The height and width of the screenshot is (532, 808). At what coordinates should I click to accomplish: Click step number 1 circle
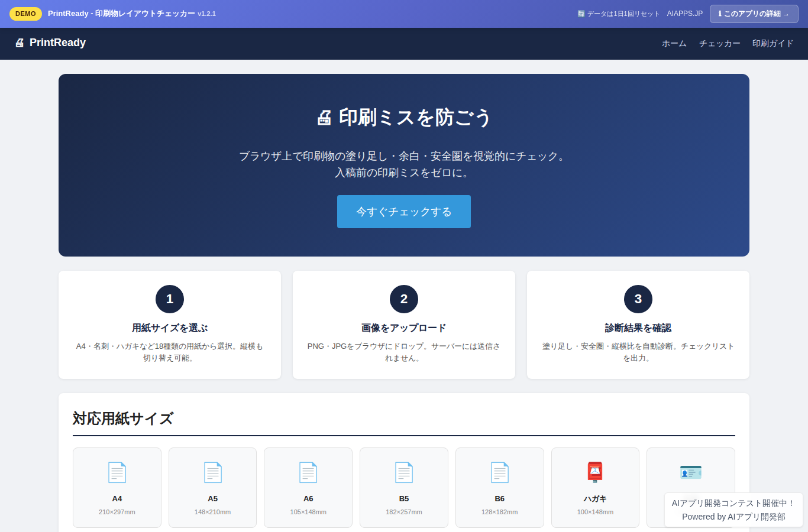pos(170,299)
